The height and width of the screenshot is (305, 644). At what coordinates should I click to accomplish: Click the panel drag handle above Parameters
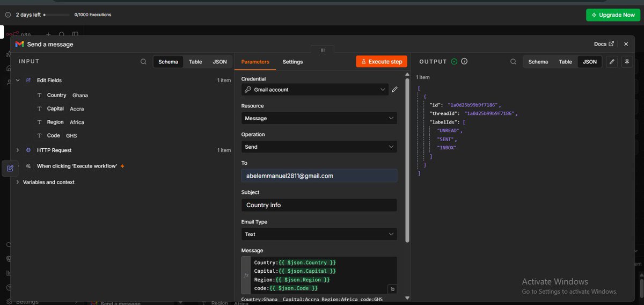click(x=323, y=50)
